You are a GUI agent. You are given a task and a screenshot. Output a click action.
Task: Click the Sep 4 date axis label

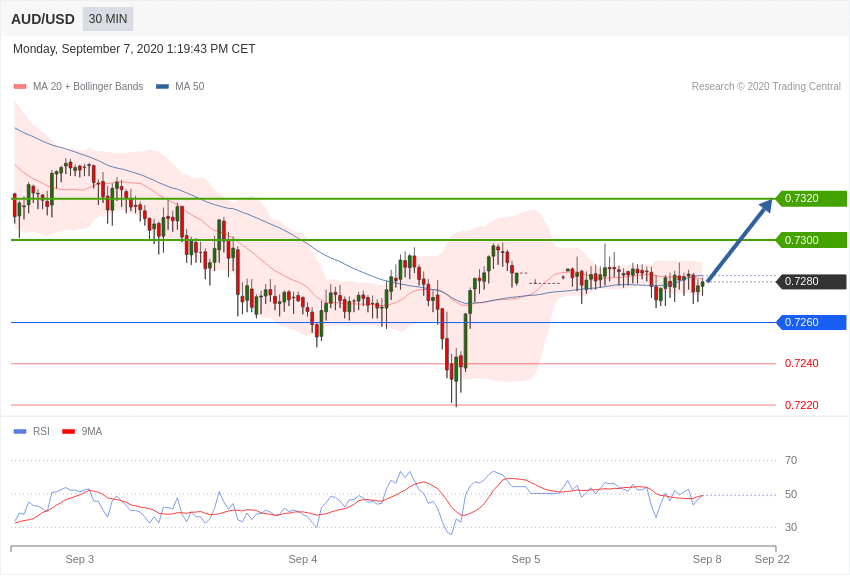coord(302,559)
